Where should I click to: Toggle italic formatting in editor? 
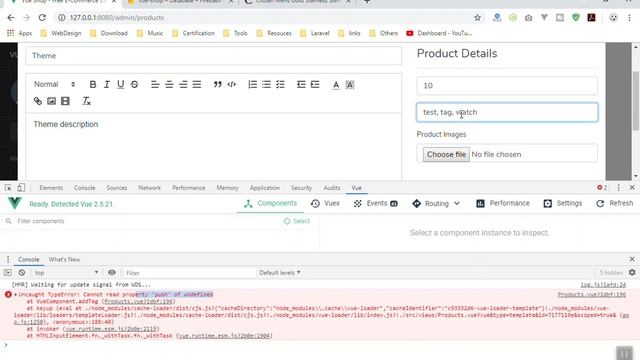point(107,84)
